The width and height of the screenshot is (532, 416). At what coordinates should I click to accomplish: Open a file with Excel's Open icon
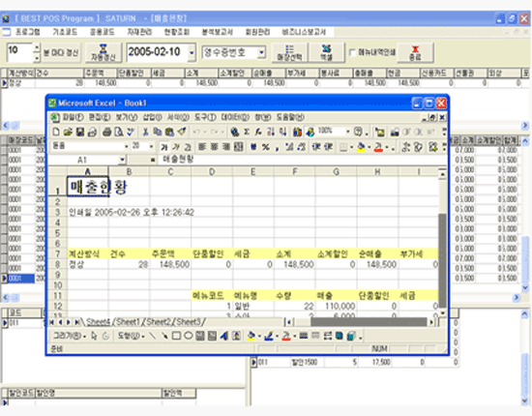click(68, 132)
